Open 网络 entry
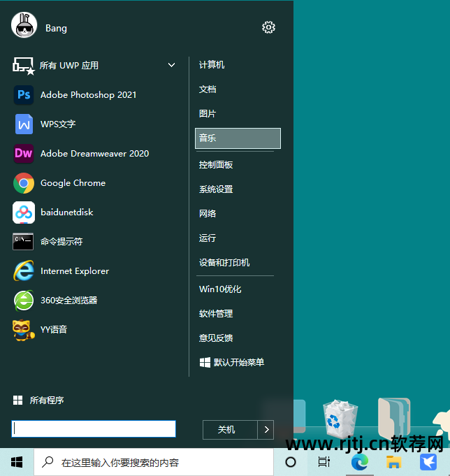Image resolution: width=450 pixels, height=476 pixels. [208, 213]
